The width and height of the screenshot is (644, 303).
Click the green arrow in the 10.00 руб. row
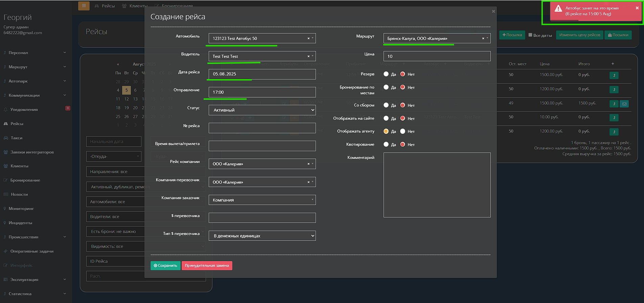[x=614, y=118]
